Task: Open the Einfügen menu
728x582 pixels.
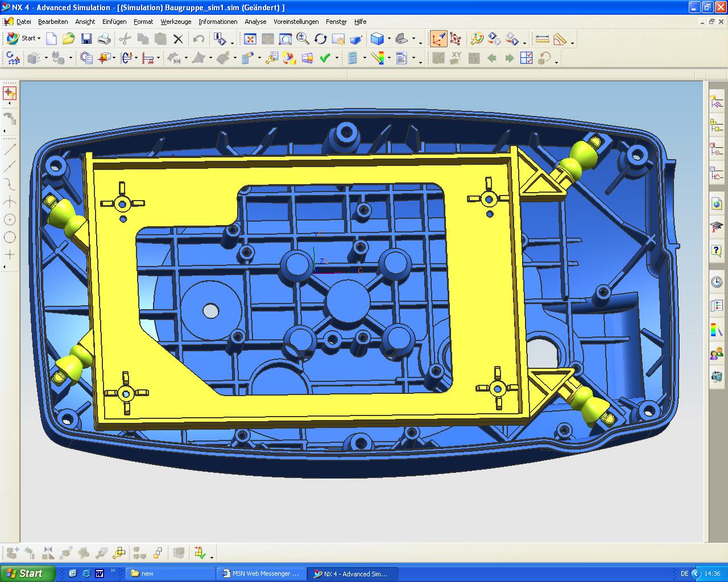Action: pos(114,22)
